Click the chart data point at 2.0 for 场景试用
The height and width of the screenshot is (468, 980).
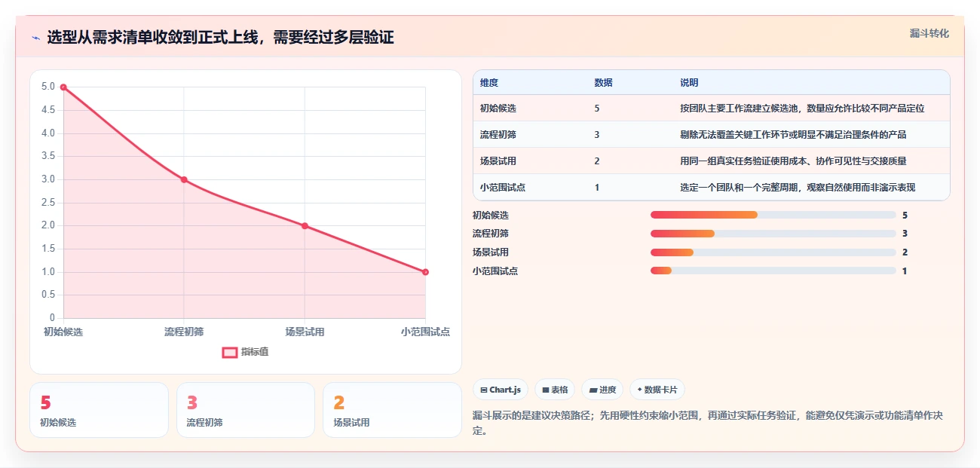coord(305,225)
